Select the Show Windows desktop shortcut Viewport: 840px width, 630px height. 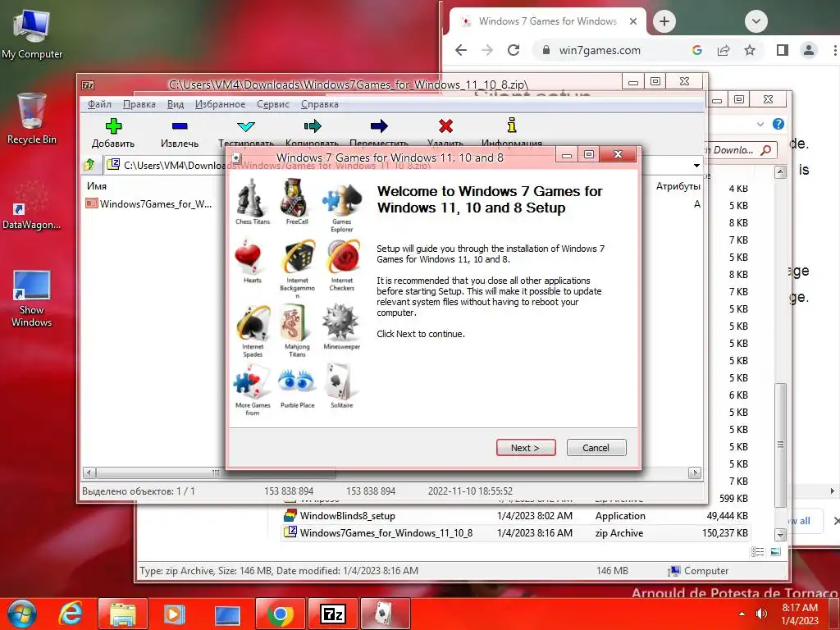point(32,298)
